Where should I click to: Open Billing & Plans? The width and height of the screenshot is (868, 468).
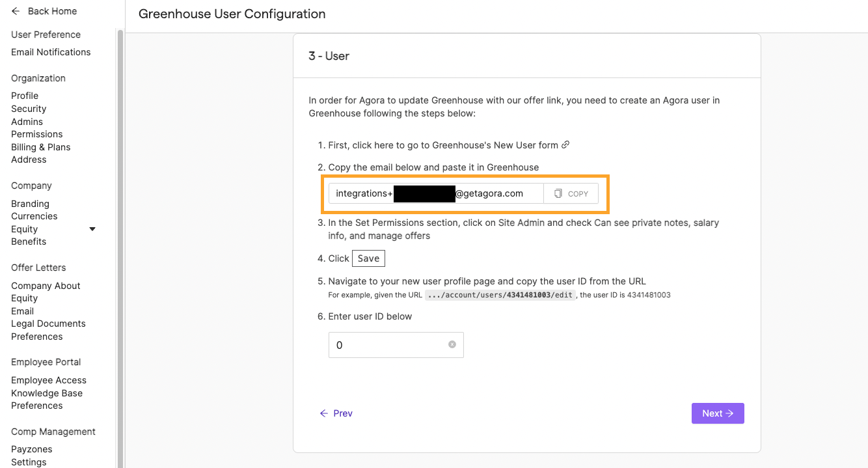coord(40,147)
